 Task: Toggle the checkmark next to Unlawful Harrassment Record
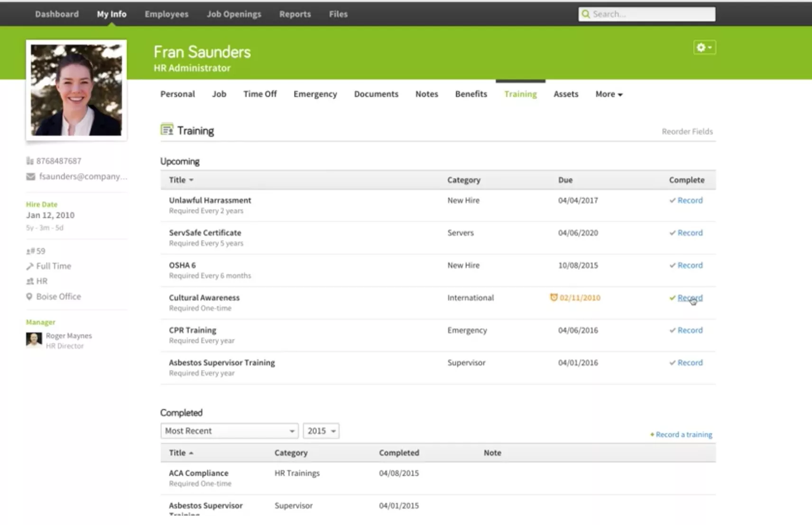pyautogui.click(x=672, y=200)
